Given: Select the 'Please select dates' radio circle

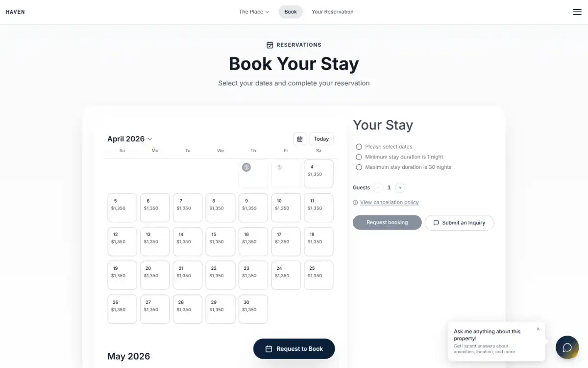Looking at the screenshot, I should (x=359, y=147).
